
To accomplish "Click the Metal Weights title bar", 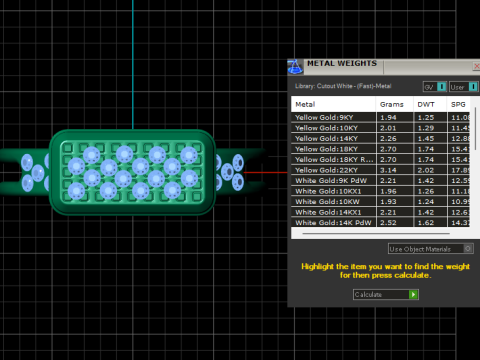I will coord(383,67).
